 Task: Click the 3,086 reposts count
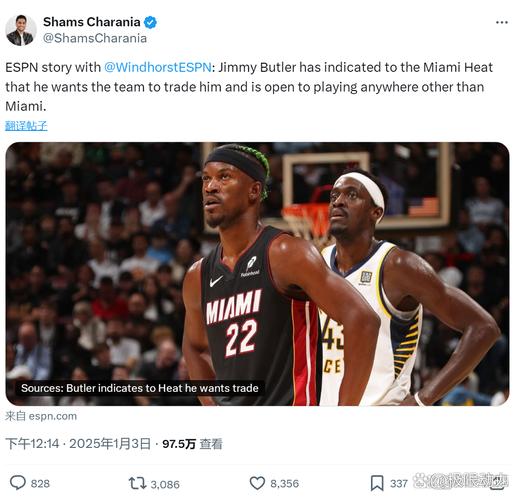point(165,484)
